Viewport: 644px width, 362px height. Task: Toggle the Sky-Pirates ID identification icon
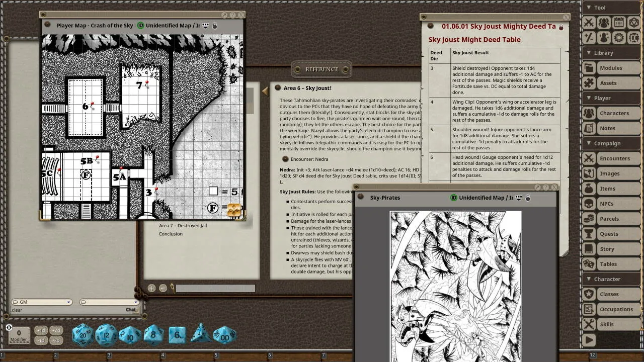click(454, 198)
